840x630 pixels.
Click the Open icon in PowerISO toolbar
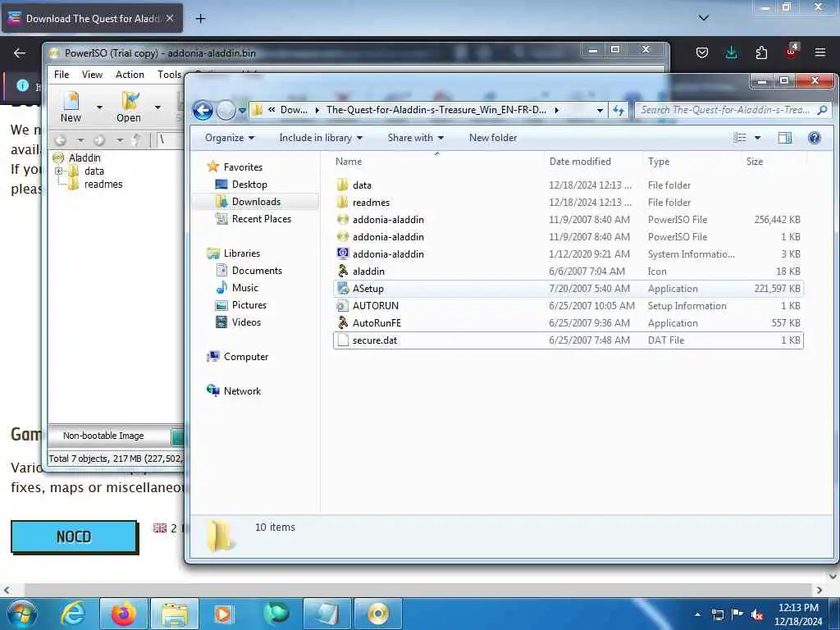(129, 107)
